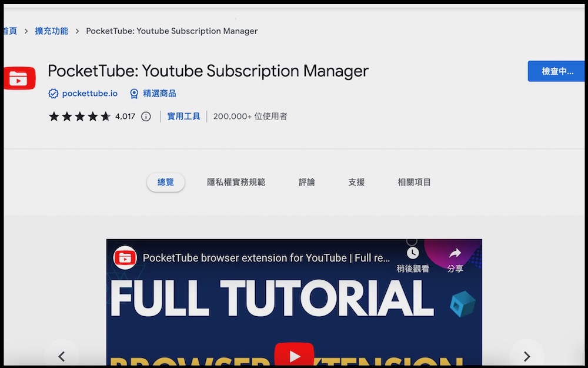Go to 擴充功能 in breadcrumb
This screenshot has width=588, height=368.
pyautogui.click(x=51, y=31)
